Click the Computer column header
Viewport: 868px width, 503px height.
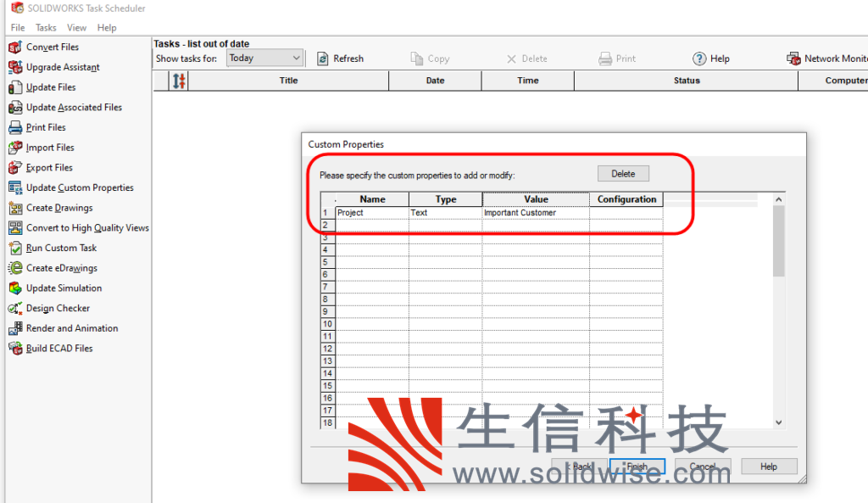(833, 81)
